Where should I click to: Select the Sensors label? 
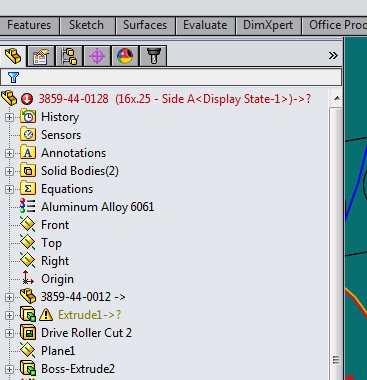coord(61,135)
